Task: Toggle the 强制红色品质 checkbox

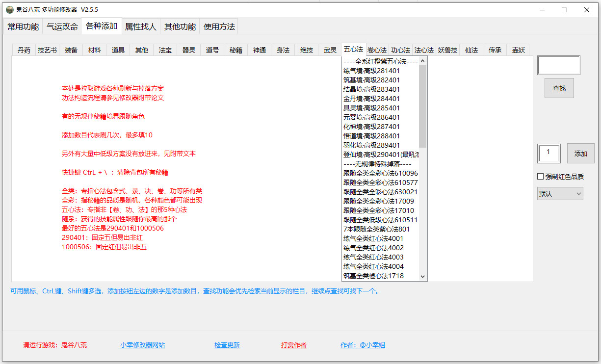Action: click(x=560, y=177)
